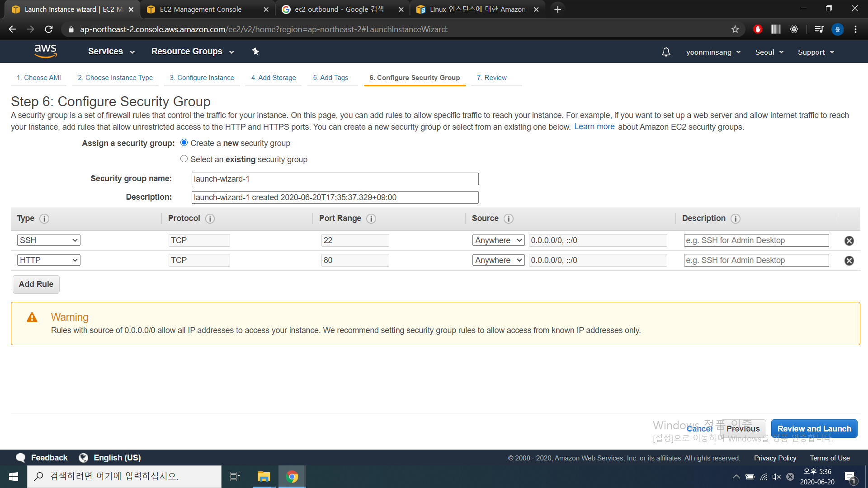Remove the HTTP rule with X icon

849,261
